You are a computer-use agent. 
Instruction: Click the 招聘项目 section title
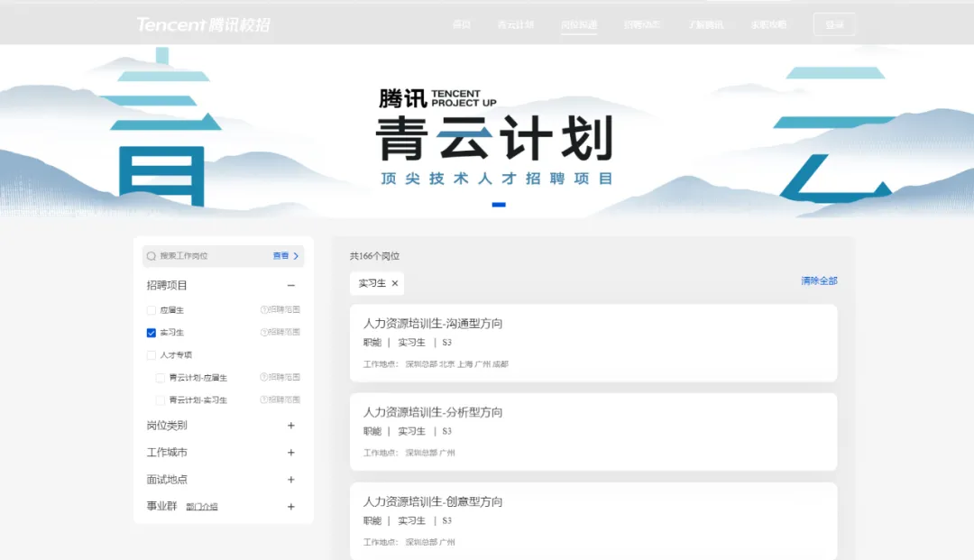click(167, 285)
